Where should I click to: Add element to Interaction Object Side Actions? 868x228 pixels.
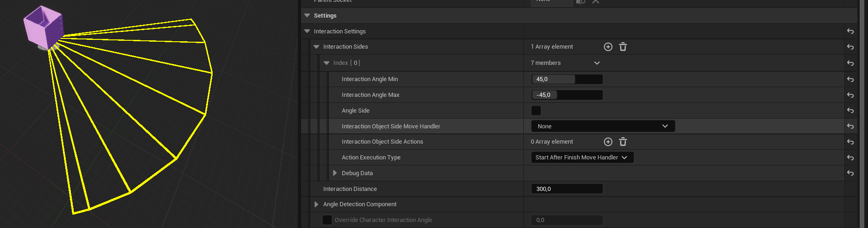point(608,142)
